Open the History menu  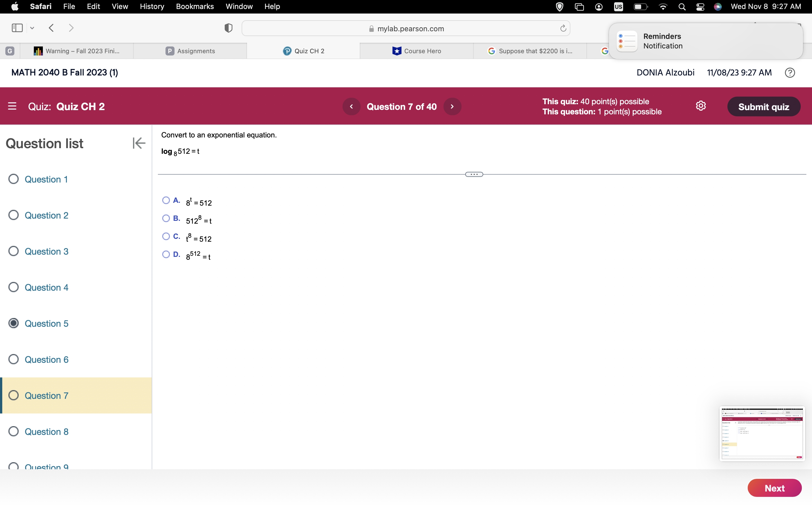(x=152, y=6)
